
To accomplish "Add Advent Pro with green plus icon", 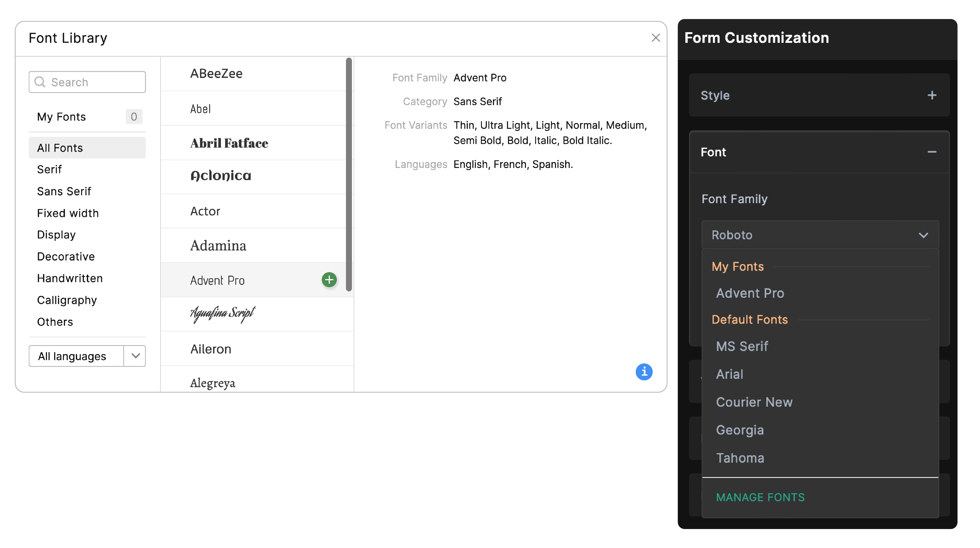I will pos(329,280).
